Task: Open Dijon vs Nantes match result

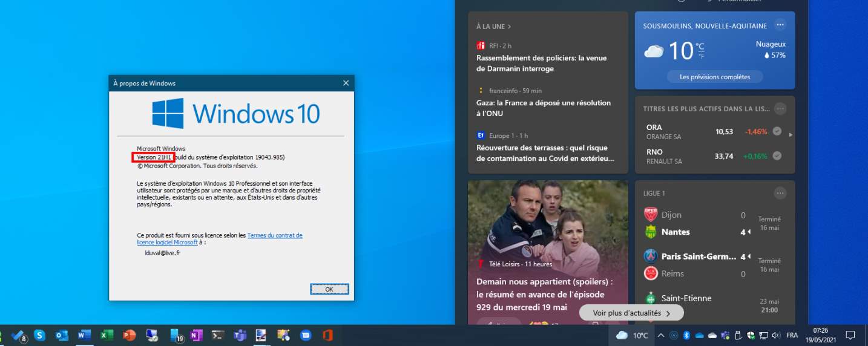Action: [x=714, y=223]
